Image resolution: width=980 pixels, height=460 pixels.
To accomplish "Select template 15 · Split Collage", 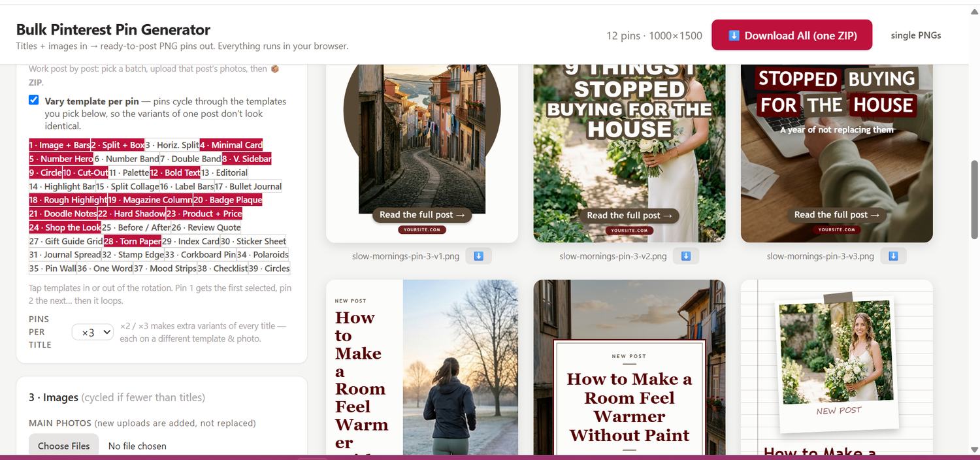I will click(127, 186).
